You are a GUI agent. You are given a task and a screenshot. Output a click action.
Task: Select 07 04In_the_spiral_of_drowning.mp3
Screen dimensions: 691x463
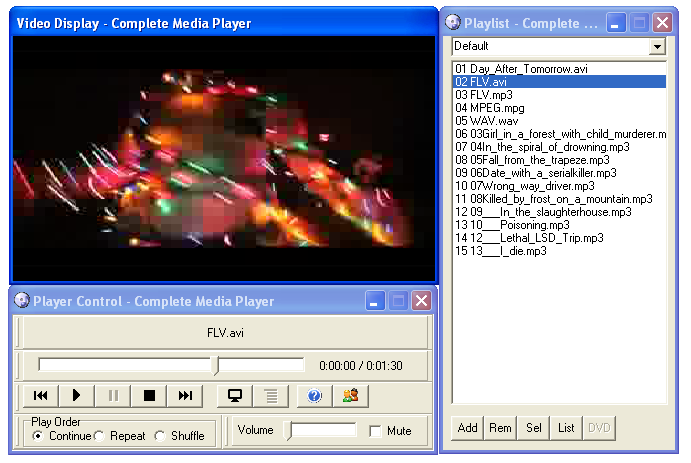[x=559, y=147]
